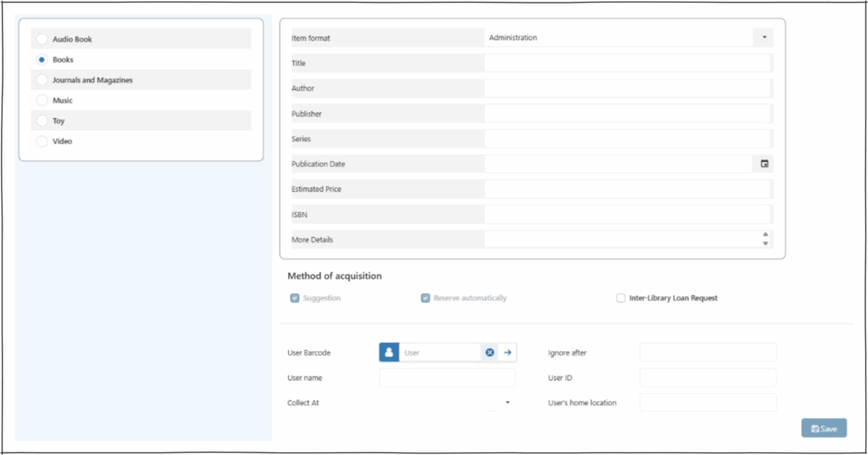Enable the Inter-Library Loan Request checkbox
This screenshot has width=868, height=455.
[x=621, y=298]
